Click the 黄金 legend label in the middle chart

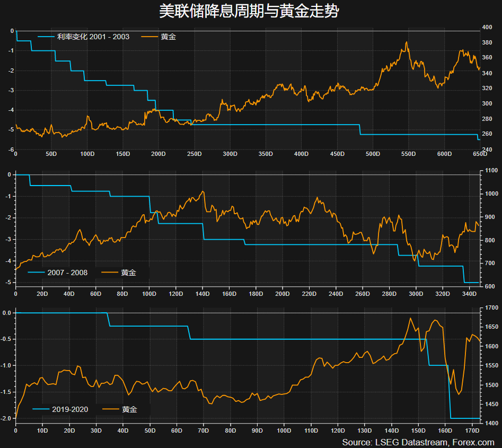coord(128,273)
